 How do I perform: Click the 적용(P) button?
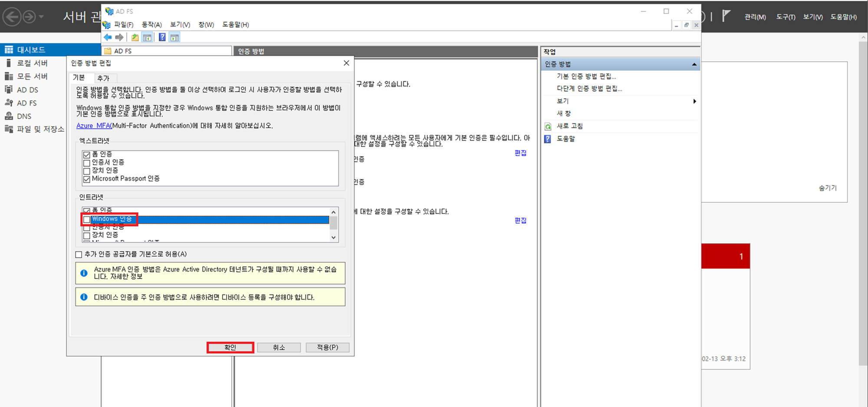coord(327,347)
